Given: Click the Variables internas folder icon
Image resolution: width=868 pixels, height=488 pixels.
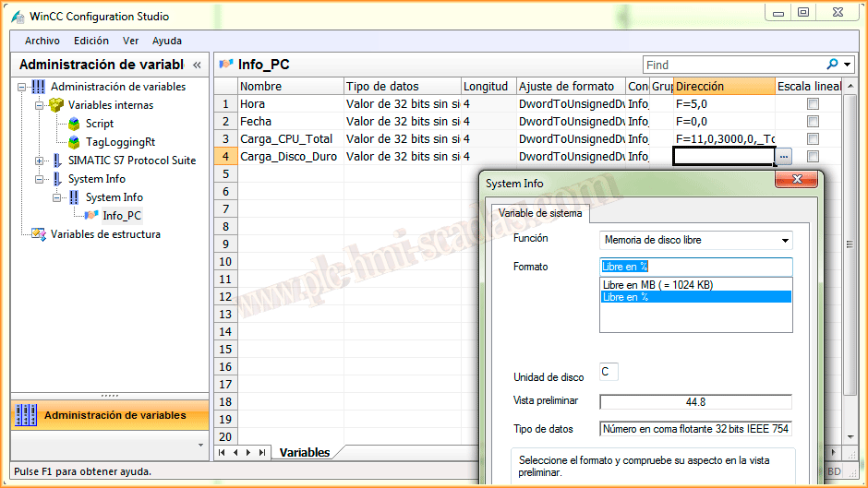Looking at the screenshot, I should [x=57, y=105].
